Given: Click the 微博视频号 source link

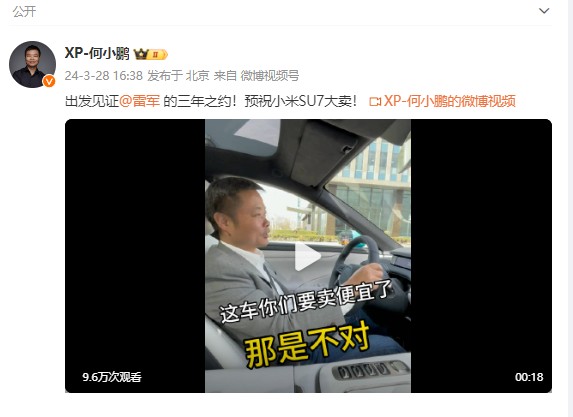Looking at the screenshot, I should [270, 76].
